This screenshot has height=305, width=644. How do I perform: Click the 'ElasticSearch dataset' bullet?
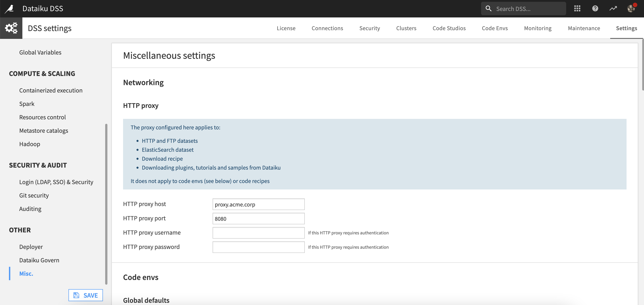168,150
